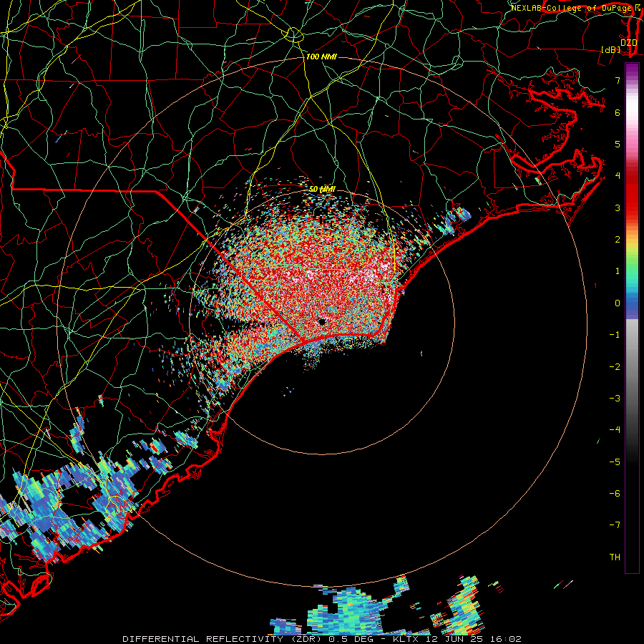Viewport: 644px width, 644px height.
Task: Click the red band of the color bar
Action: [632, 193]
